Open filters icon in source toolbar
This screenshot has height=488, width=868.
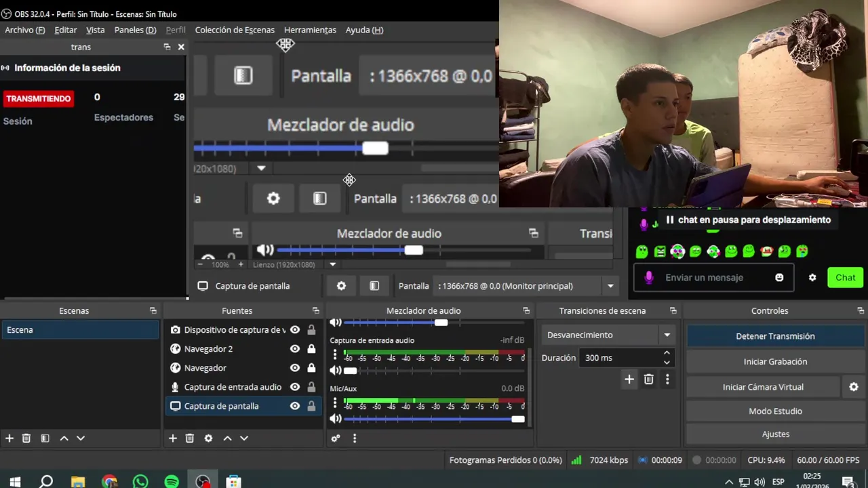(374, 286)
